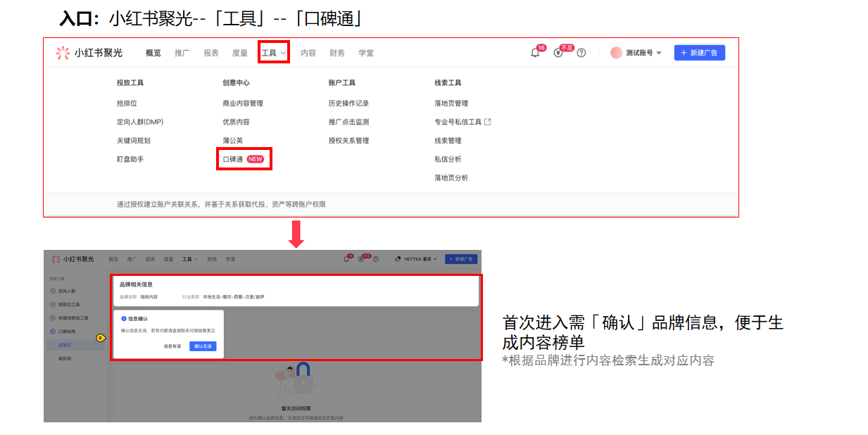The height and width of the screenshot is (435, 868).
Task: Open 度量 tab in upper nav
Action: click(240, 53)
